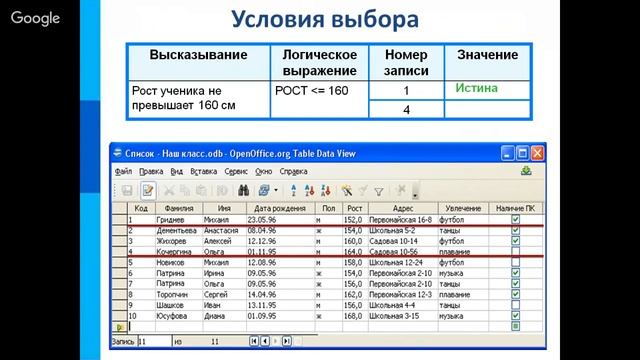Maximize the Table Data View window
This screenshot has width=640, height=360.
[522, 153]
